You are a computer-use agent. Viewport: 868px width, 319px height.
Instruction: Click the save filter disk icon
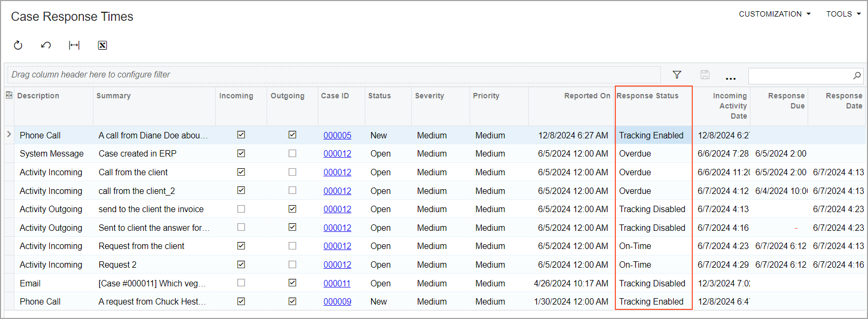(705, 75)
